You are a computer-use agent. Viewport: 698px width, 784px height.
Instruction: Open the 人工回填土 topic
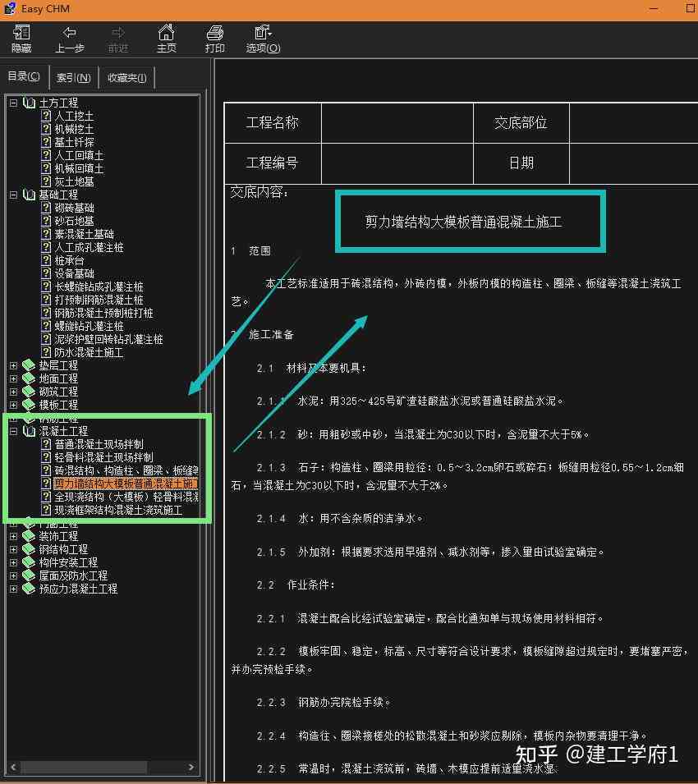click(x=79, y=155)
